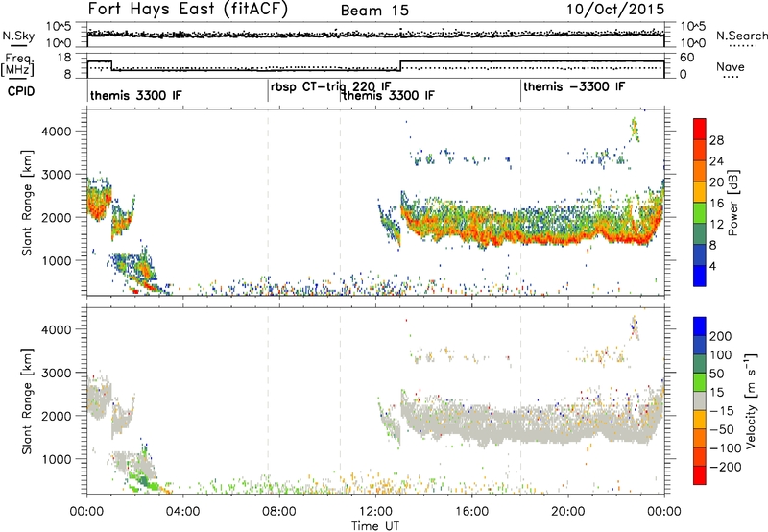Image resolution: width=768 pixels, height=532 pixels.
Task: Click the 'Slant Range [km]' label of the power panel
Action: [x=27, y=203]
